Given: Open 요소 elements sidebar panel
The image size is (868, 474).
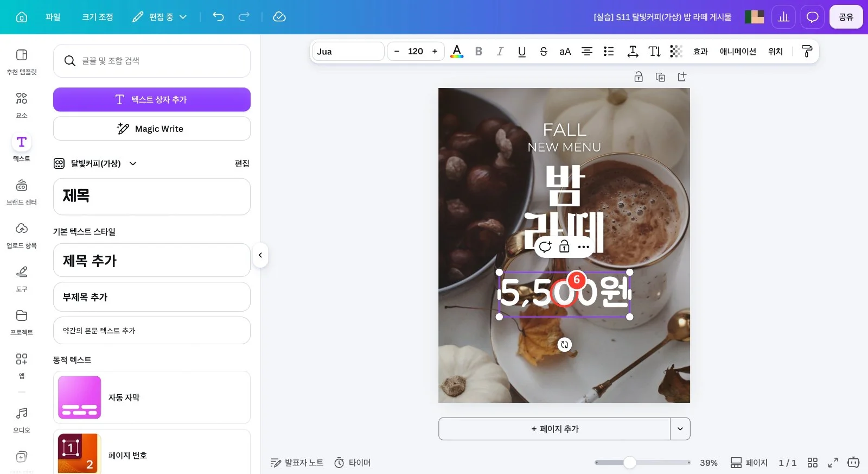Looking at the screenshot, I should click(x=22, y=105).
